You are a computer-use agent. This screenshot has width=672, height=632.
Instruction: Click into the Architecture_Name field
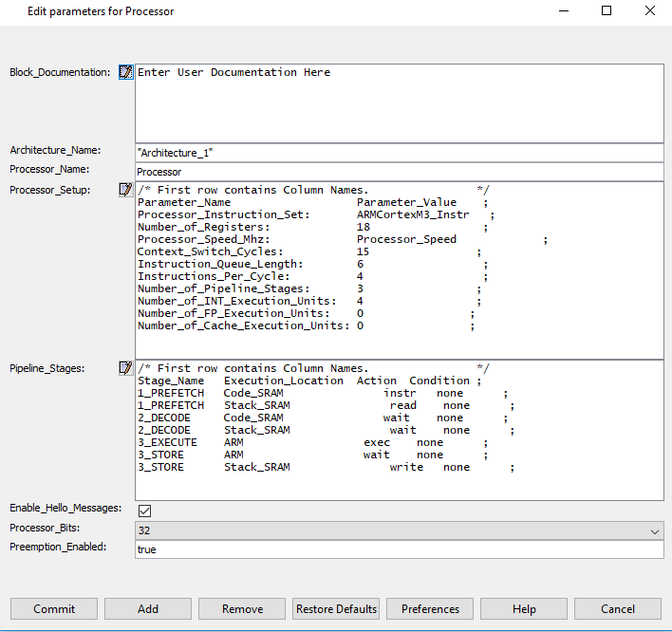coord(399,153)
